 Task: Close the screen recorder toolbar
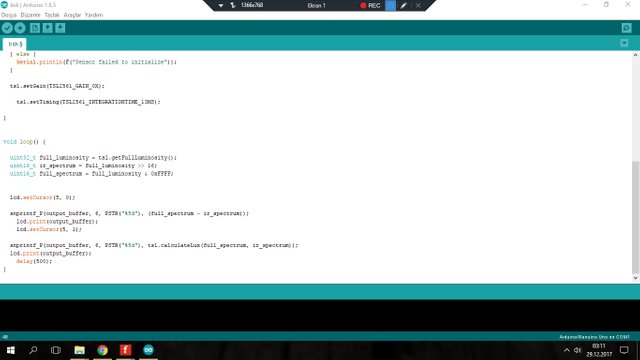tap(418, 6)
